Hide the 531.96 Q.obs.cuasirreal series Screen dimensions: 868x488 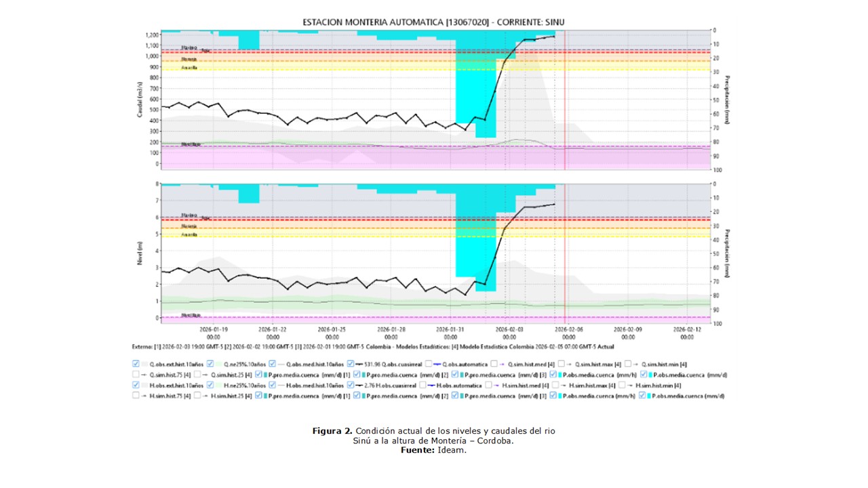pos(350,364)
